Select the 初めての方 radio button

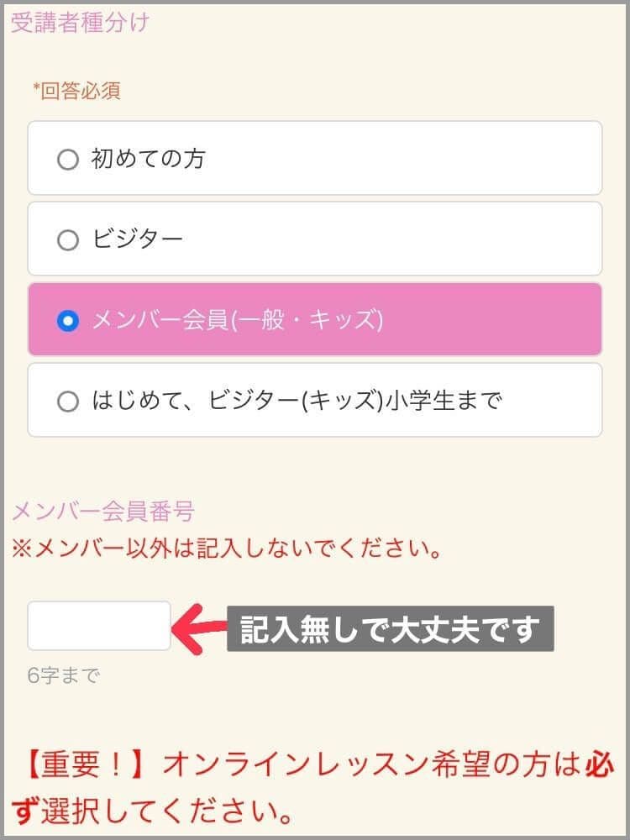click(x=68, y=160)
